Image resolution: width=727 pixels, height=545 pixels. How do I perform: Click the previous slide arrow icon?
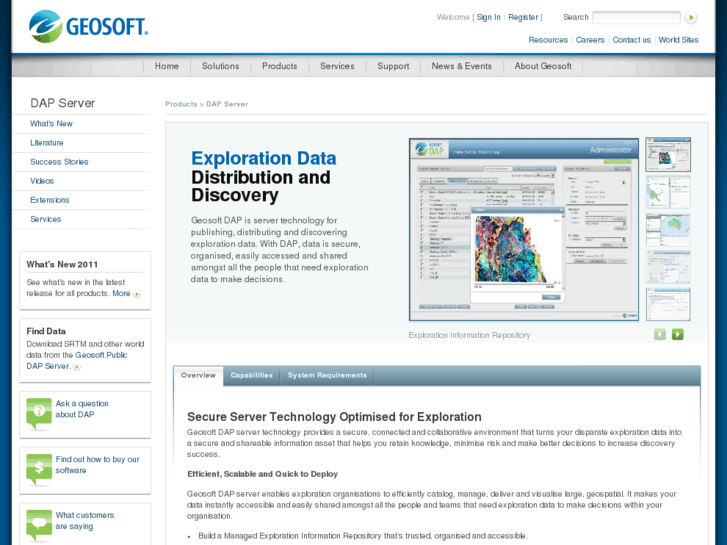pos(660,334)
